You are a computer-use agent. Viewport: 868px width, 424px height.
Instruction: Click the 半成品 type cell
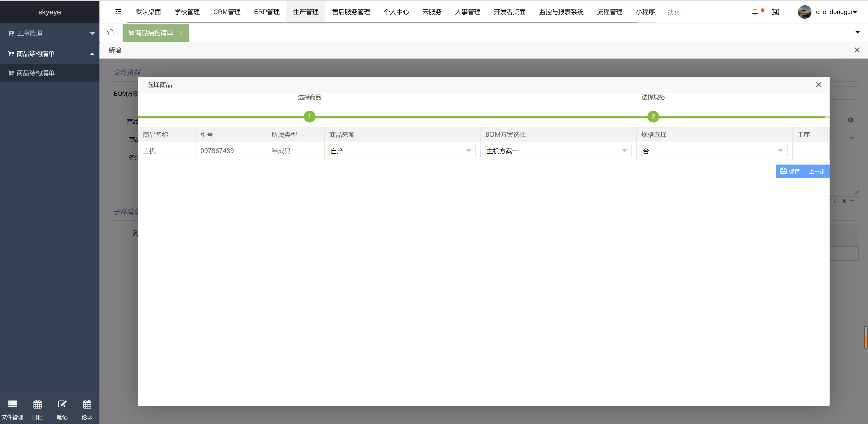point(295,151)
